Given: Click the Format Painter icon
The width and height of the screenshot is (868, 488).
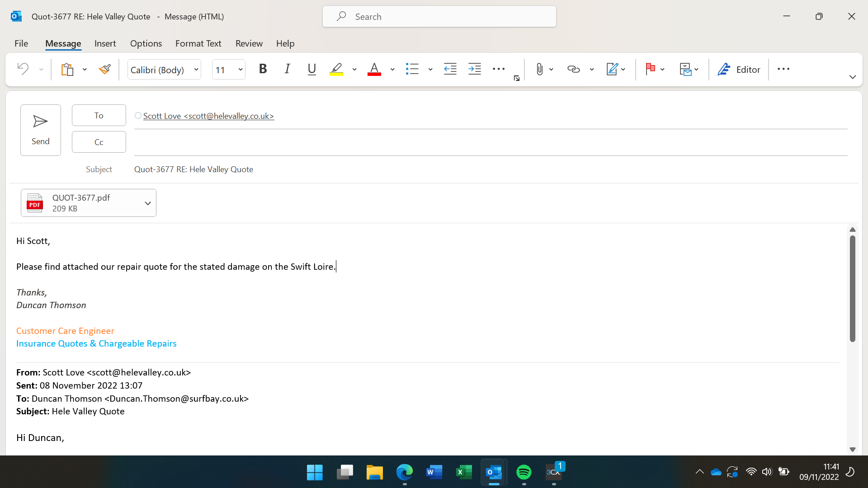Looking at the screenshot, I should tap(104, 69).
